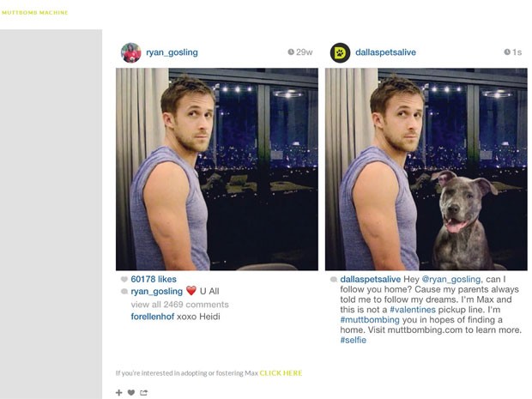The height and width of the screenshot is (399, 532).
Task: Click the clock icon next to 29w
Action: pos(291,51)
